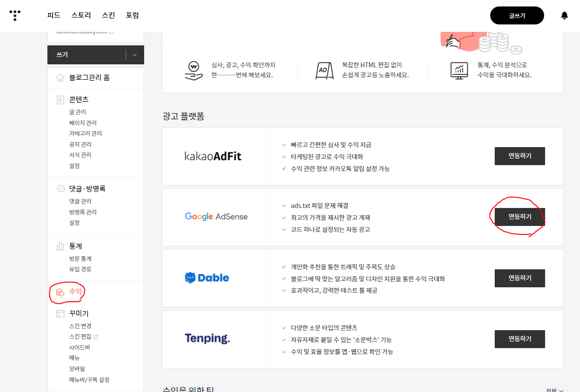This screenshot has width=580, height=392.
Task: Click 연동하기 for Tenping
Action: tap(520, 339)
